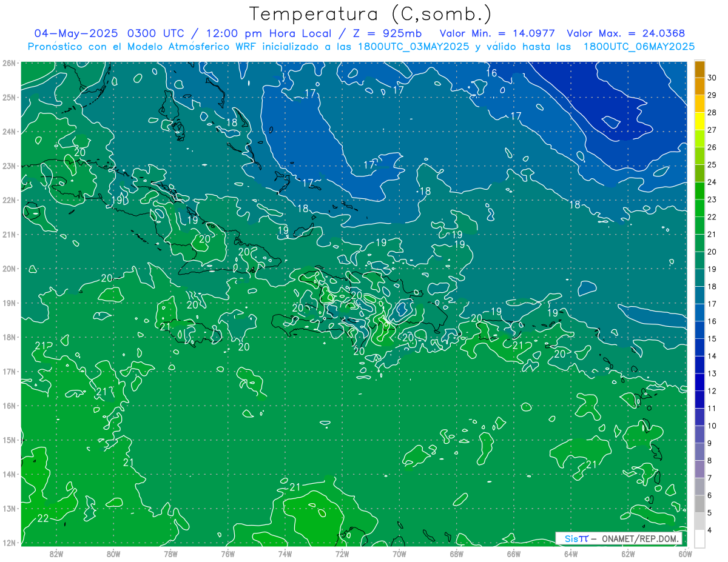Click the color scale value 7

tap(710, 478)
